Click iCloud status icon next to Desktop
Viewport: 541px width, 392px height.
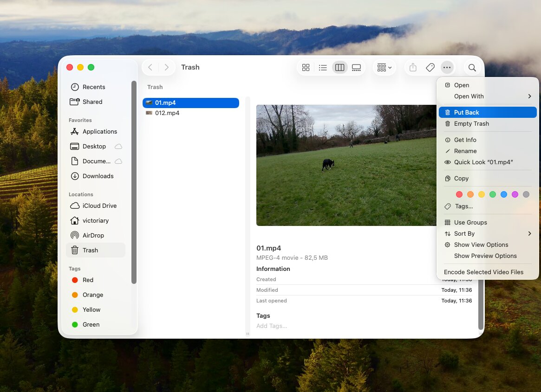pyautogui.click(x=118, y=147)
